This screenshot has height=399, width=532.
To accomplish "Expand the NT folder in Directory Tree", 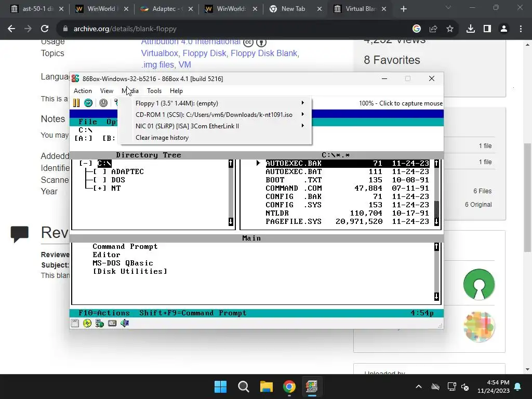I will (100, 188).
